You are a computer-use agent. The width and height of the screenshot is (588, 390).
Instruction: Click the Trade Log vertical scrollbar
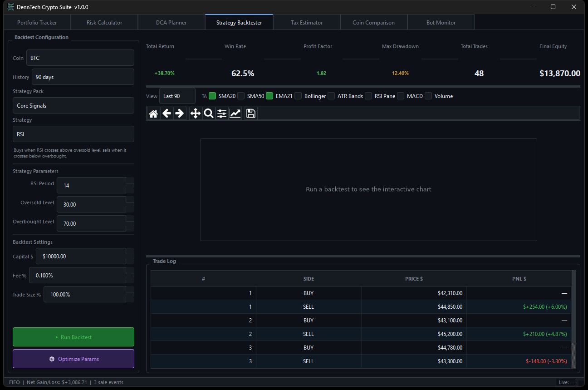point(573,320)
